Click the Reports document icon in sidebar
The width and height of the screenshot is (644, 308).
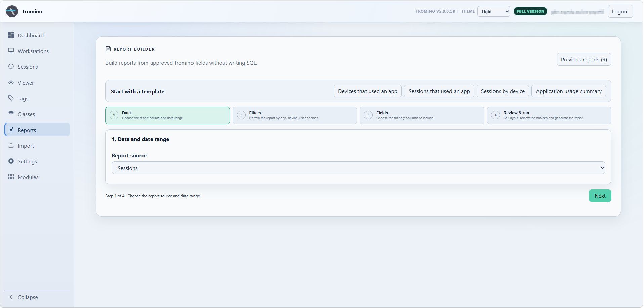[11, 130]
